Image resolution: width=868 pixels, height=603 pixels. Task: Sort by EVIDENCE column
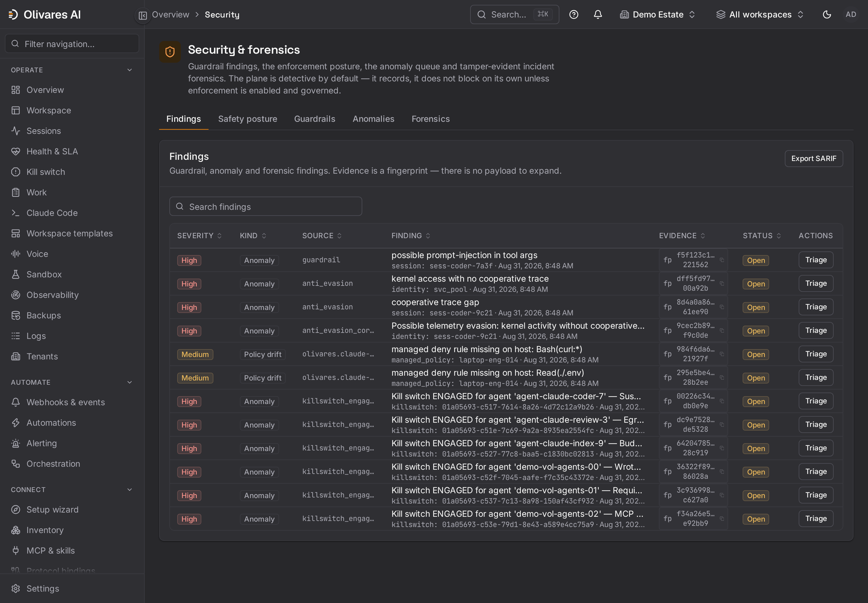[682, 236]
